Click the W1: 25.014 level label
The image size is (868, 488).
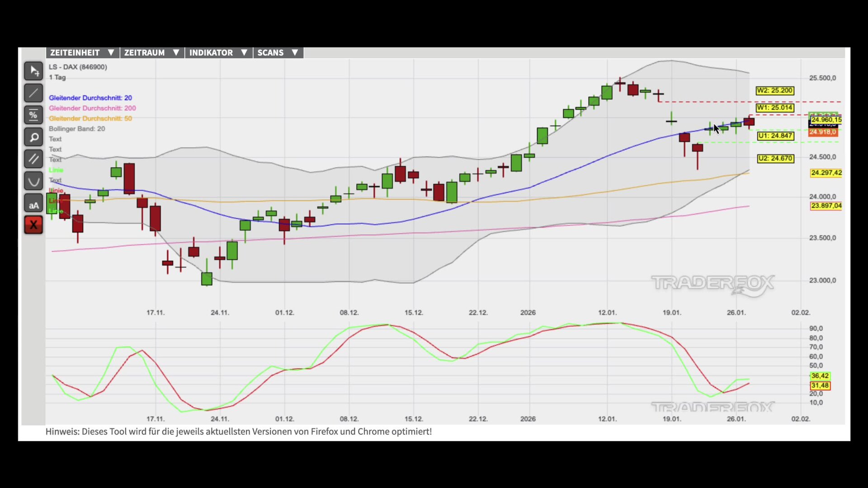click(x=774, y=108)
